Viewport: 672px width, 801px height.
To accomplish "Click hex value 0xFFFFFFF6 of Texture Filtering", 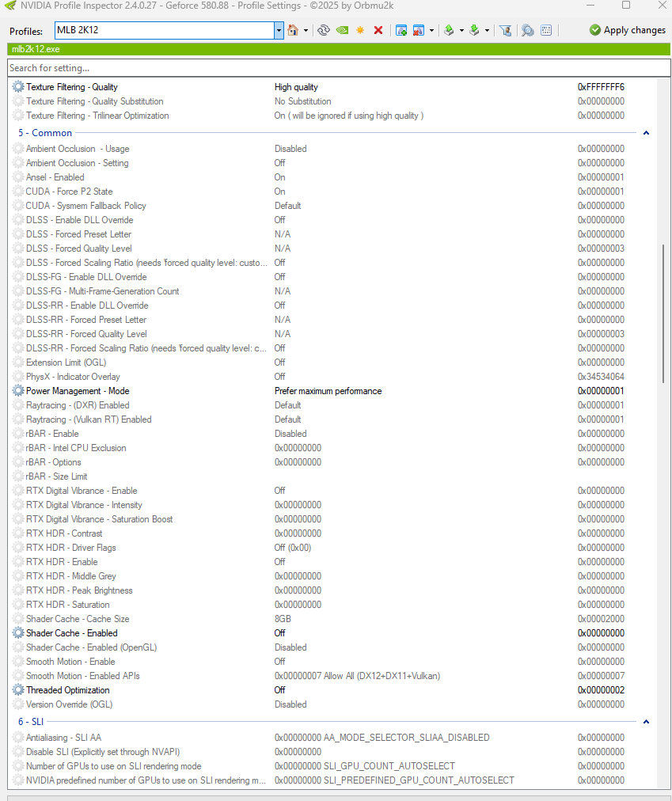I will tap(601, 87).
